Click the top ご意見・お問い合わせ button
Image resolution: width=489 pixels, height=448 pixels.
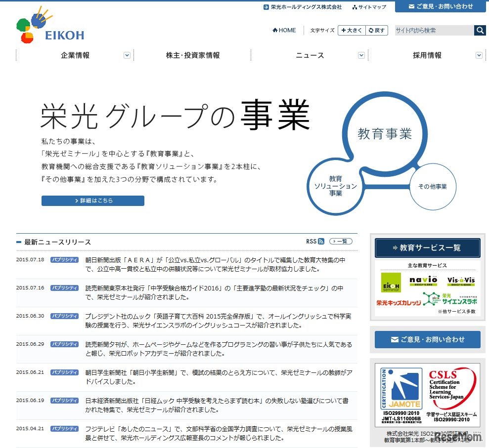coord(441,6)
